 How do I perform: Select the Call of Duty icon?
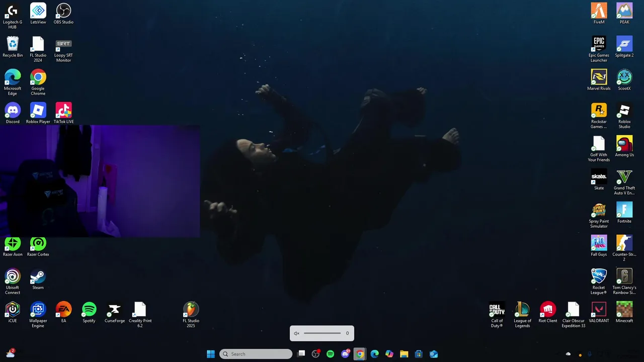[497, 315]
